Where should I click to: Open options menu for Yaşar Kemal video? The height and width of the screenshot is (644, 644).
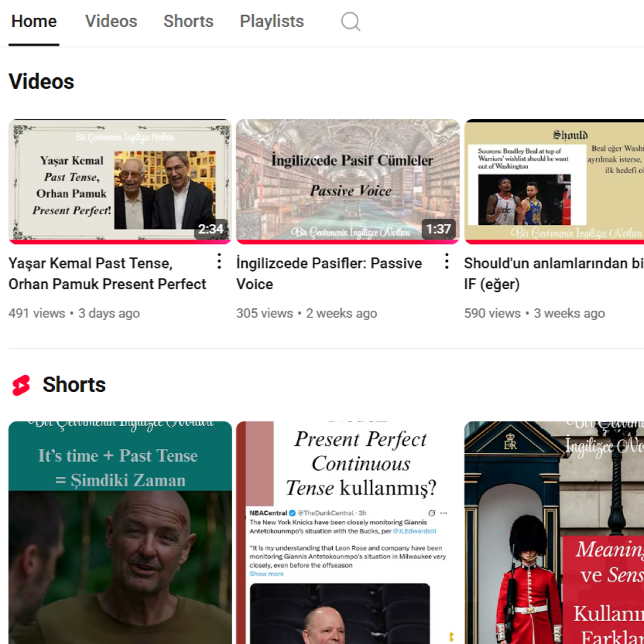click(x=219, y=261)
